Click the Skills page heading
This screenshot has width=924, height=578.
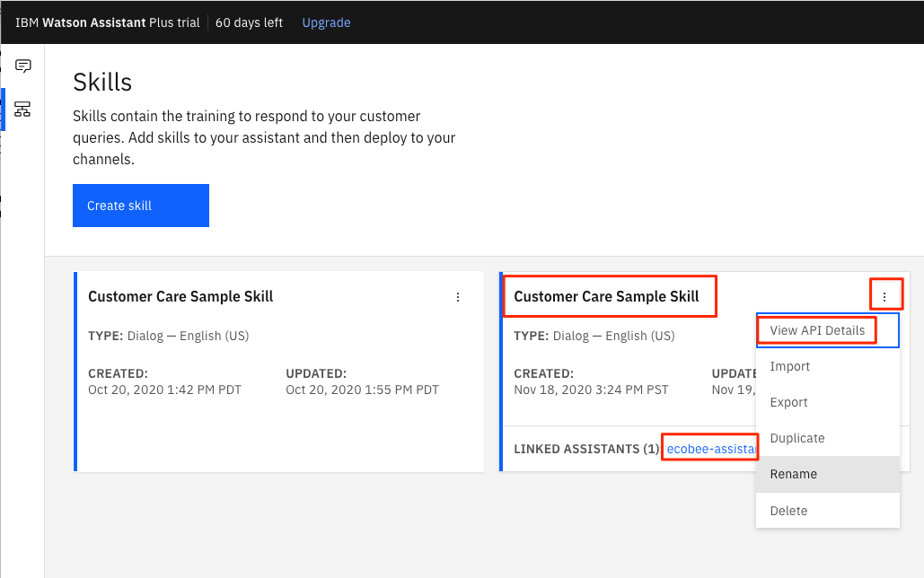tap(102, 83)
